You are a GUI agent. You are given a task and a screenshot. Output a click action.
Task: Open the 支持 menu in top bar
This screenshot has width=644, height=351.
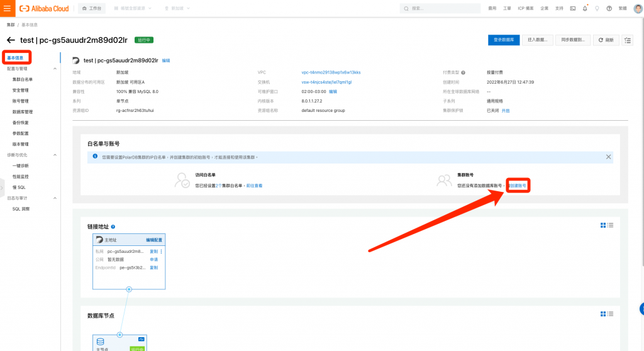[559, 8]
